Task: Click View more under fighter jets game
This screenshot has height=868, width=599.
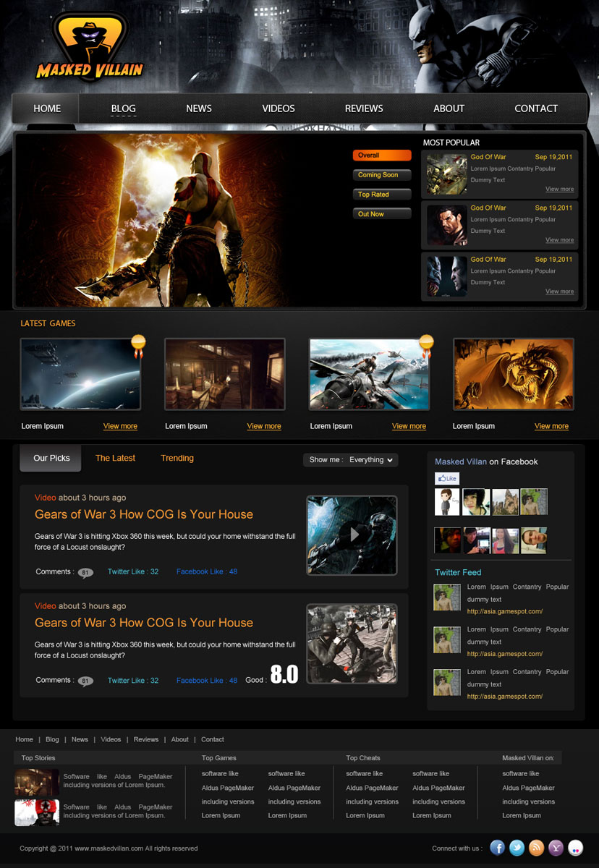Action: (x=409, y=427)
